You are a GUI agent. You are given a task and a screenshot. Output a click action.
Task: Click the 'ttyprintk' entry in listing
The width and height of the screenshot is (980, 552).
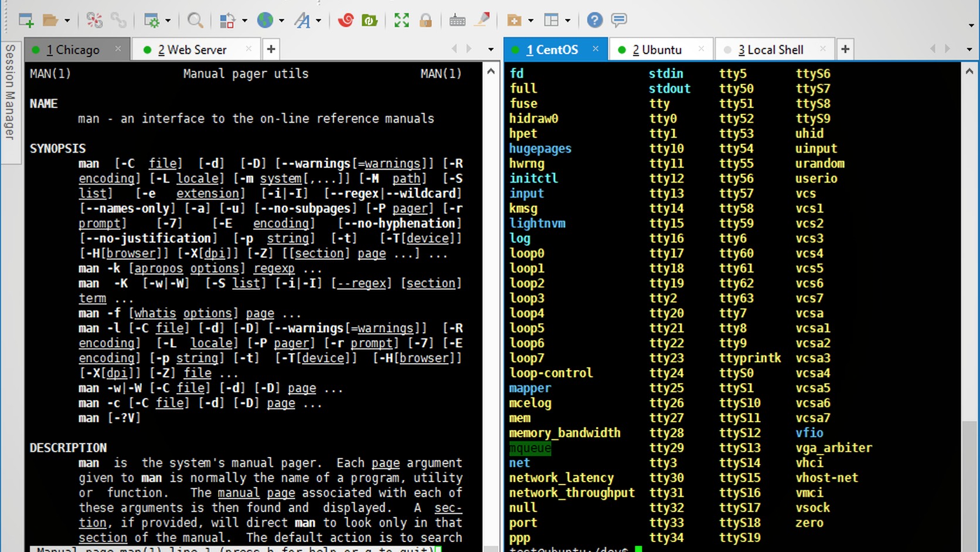coord(750,358)
